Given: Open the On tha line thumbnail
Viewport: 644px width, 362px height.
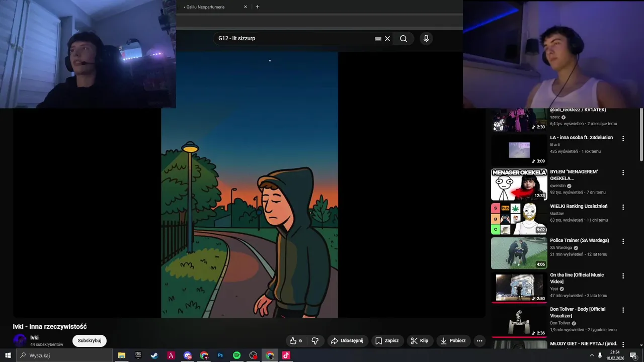Looking at the screenshot, I should coord(519,288).
